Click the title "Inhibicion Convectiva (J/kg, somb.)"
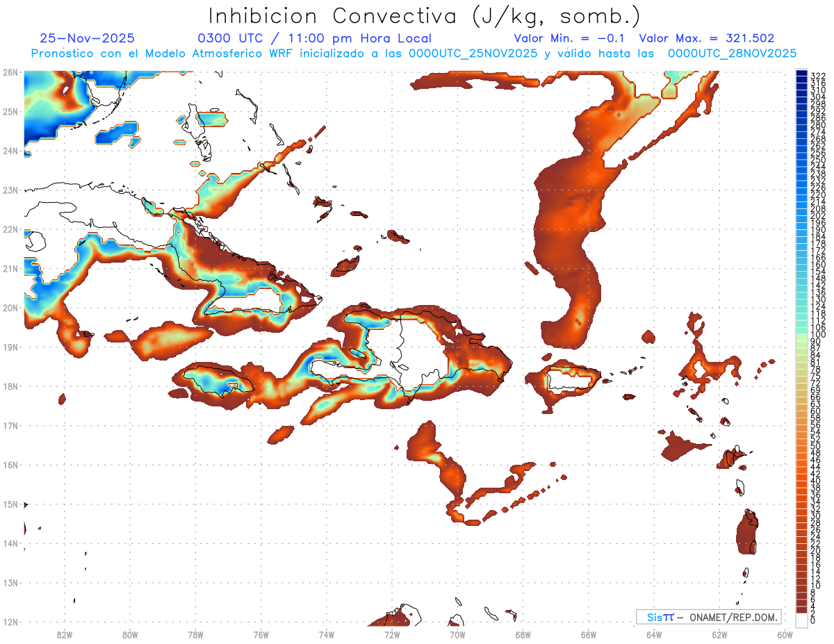 425,16
